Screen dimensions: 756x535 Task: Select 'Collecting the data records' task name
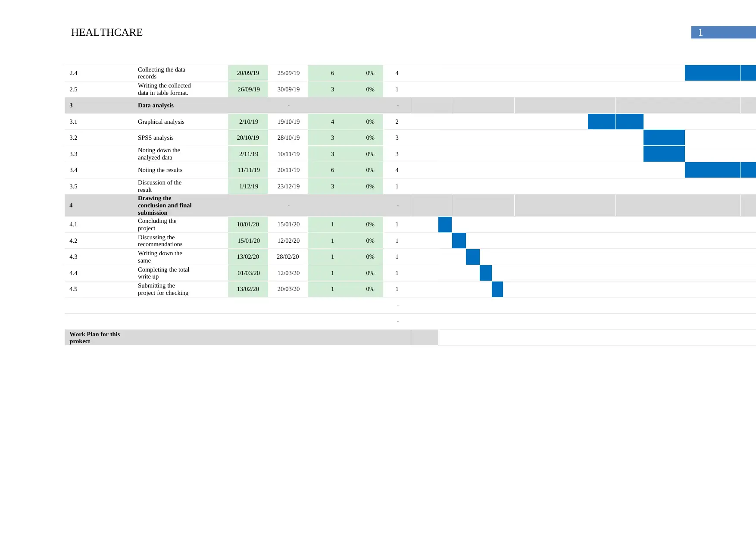click(162, 73)
